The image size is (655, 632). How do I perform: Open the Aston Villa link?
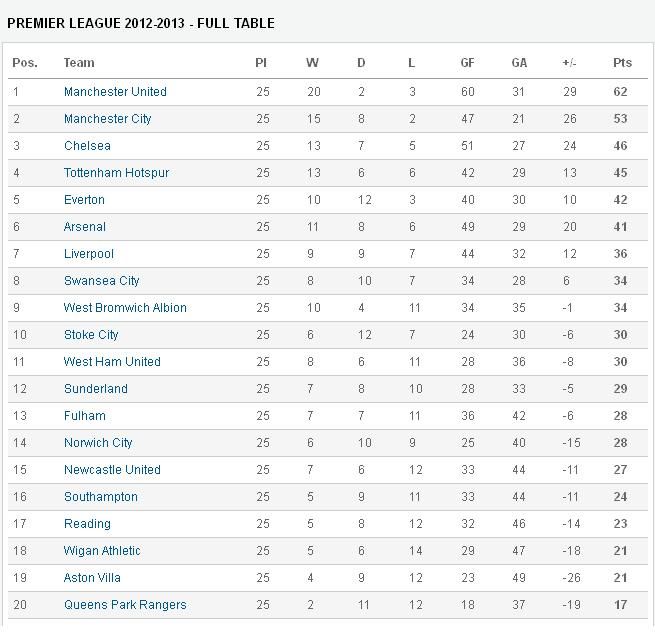[x=93, y=578]
